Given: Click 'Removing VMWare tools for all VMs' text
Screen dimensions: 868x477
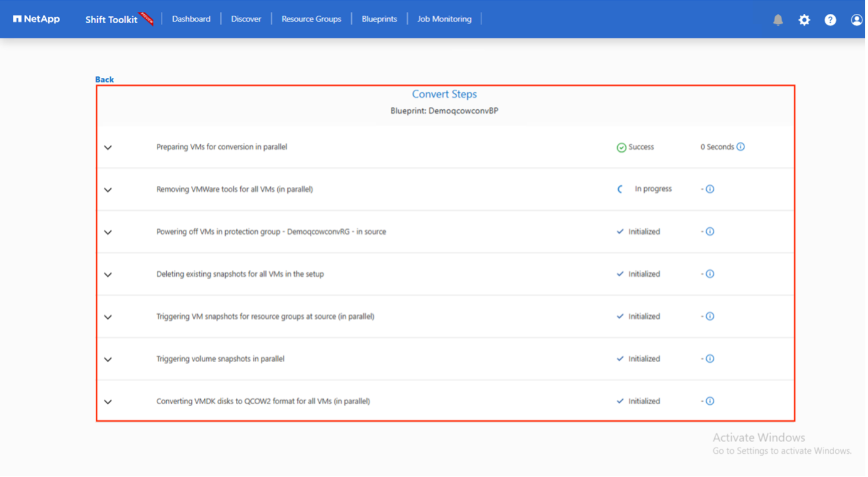Looking at the screenshot, I should click(235, 190).
